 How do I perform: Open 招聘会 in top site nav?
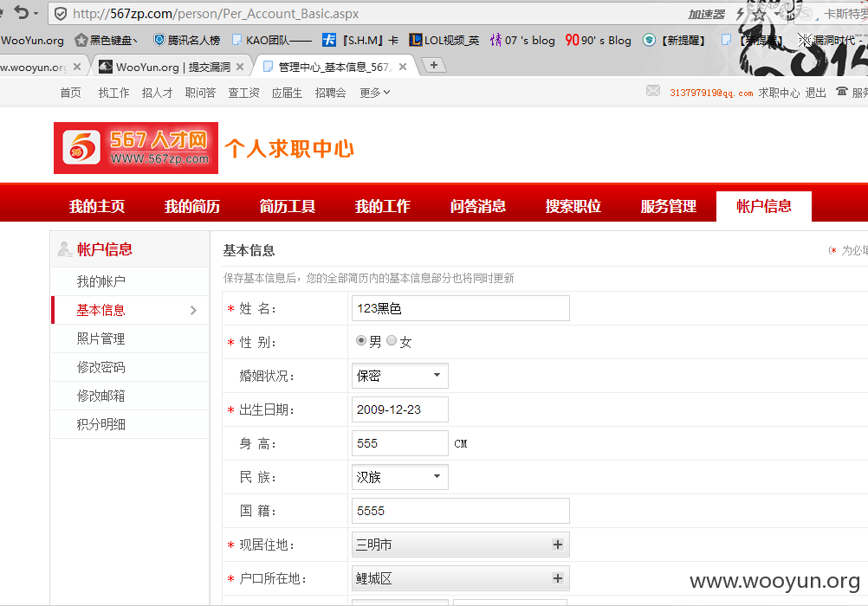point(331,93)
